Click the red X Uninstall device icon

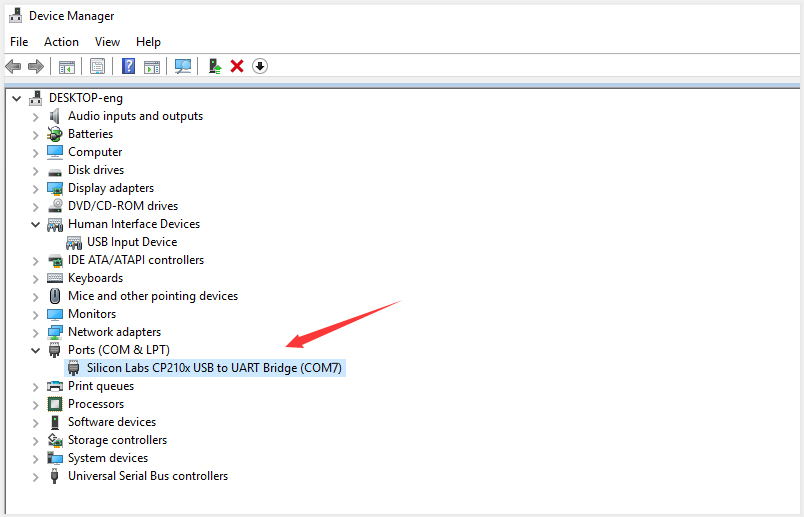pyautogui.click(x=237, y=66)
